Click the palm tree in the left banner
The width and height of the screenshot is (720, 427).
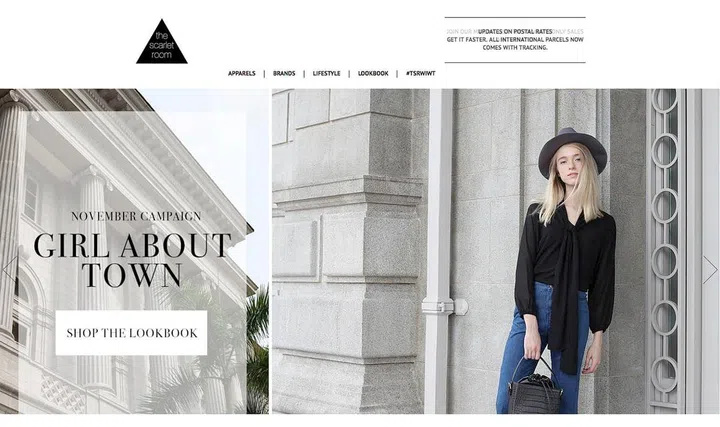(x=257, y=351)
